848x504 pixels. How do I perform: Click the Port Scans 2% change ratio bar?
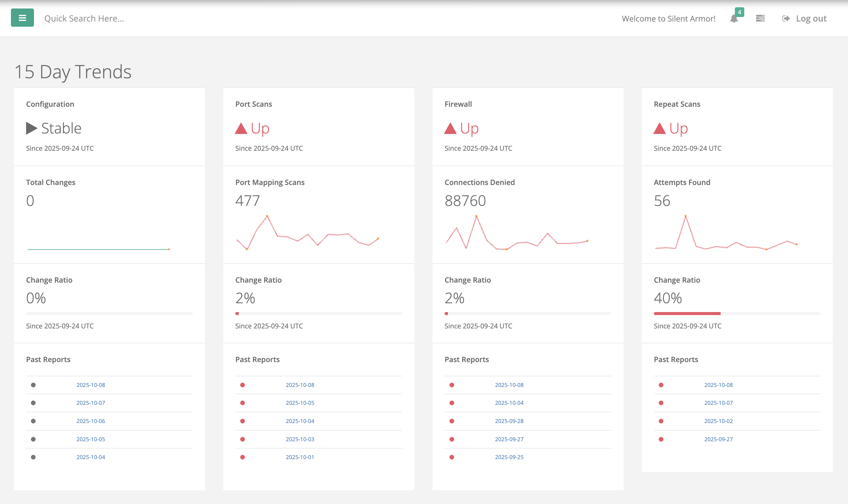coord(318,314)
